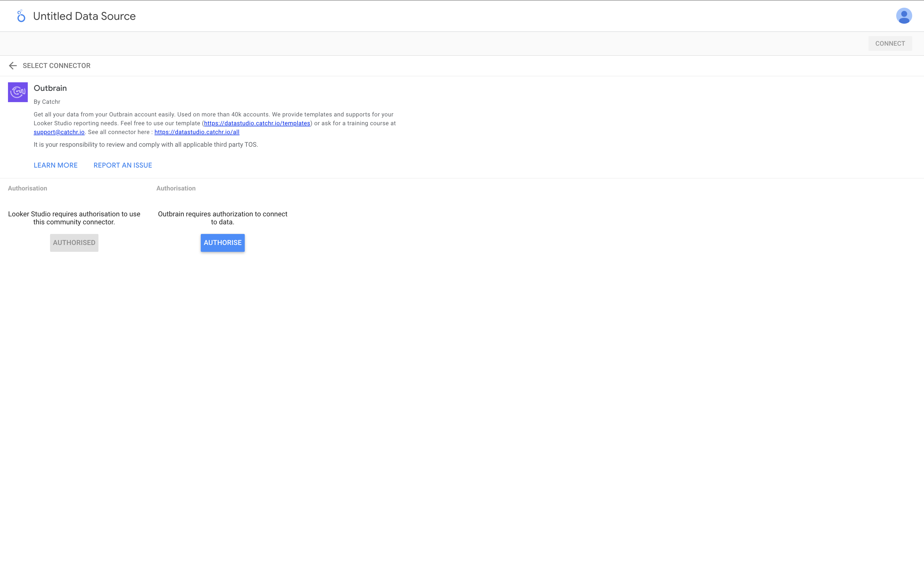924x578 pixels.
Task: Click the CONNECT button
Action: (x=890, y=43)
